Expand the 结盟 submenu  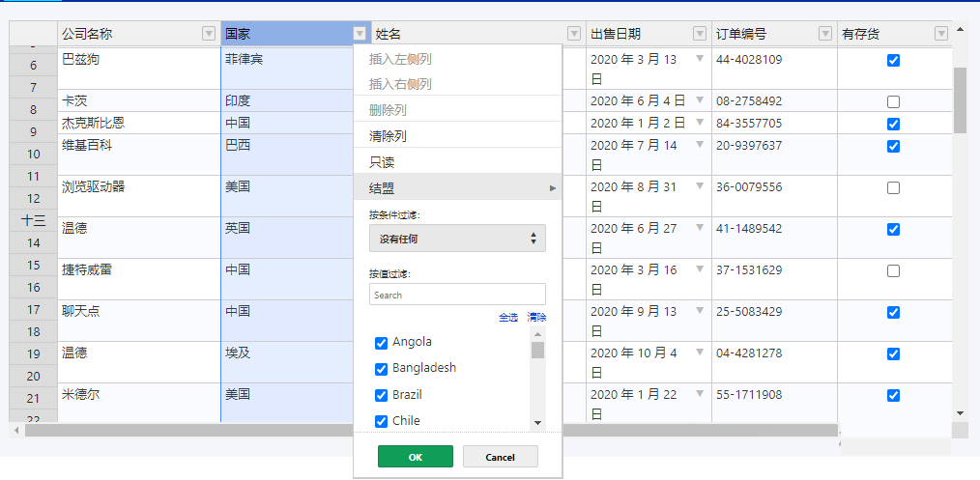[x=457, y=187]
